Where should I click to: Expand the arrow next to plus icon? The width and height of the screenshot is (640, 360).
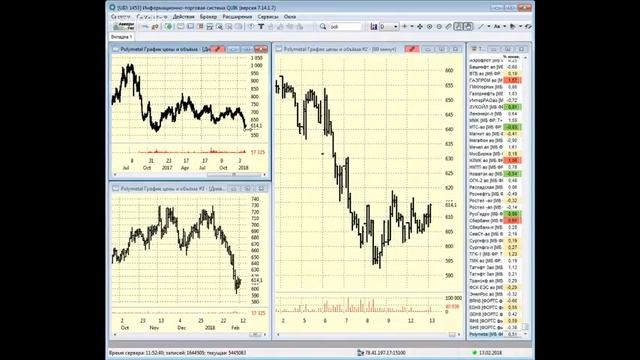pos(411,27)
